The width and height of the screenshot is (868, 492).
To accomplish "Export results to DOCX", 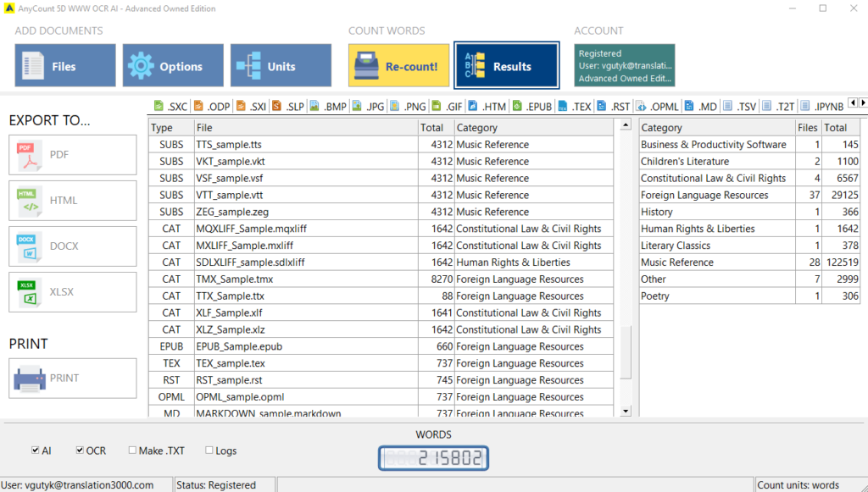I will [x=72, y=246].
